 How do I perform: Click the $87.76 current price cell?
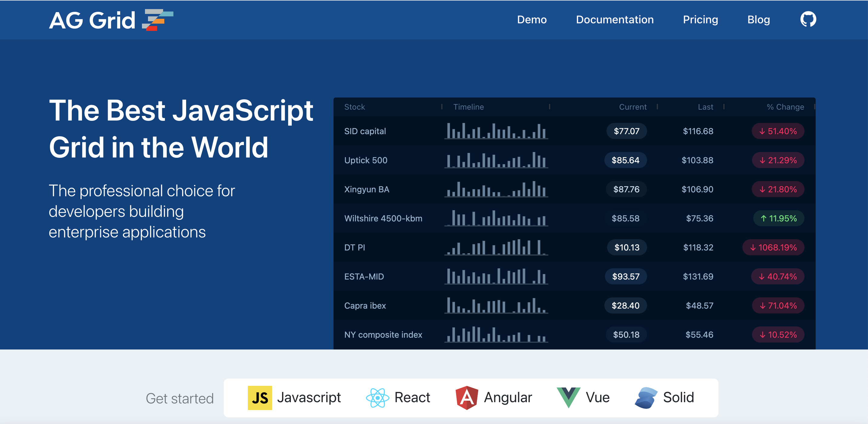[626, 189]
